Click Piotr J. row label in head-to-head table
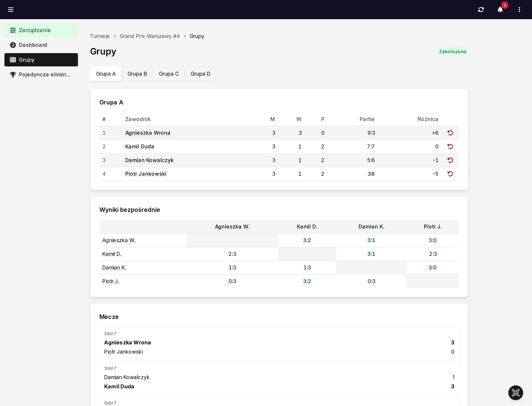Viewport: 532px width, 406px height. point(111,281)
